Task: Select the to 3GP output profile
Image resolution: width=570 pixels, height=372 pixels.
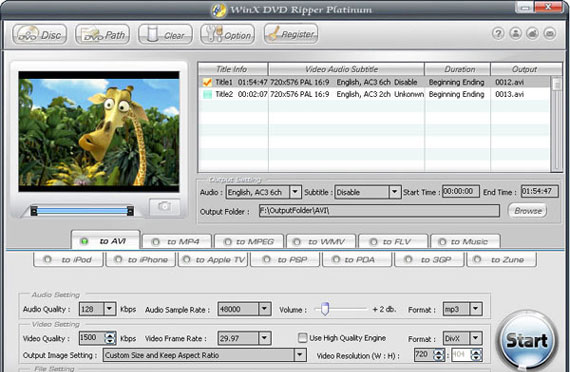Action: click(429, 260)
